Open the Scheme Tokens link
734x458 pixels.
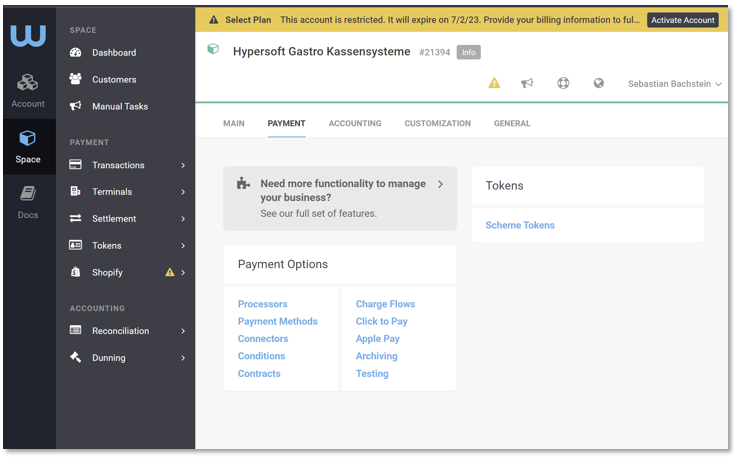click(x=520, y=225)
